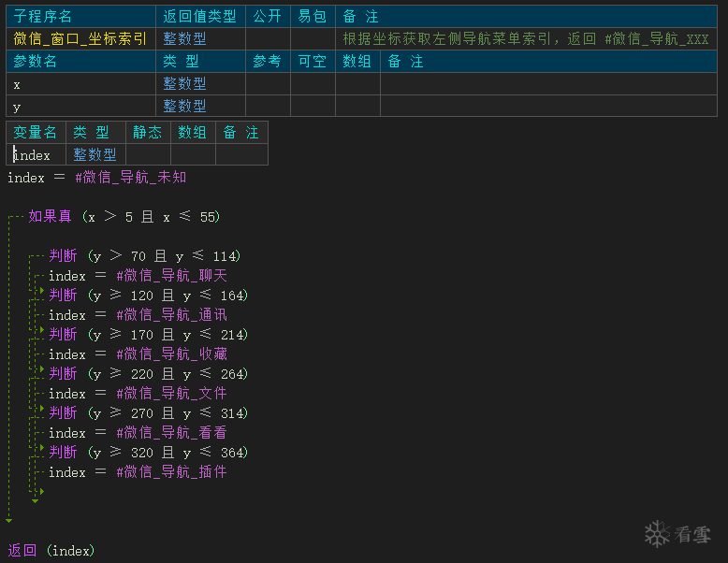This screenshot has height=563, width=728.
Task: Click the 子程序名 column header
Action: (80, 16)
